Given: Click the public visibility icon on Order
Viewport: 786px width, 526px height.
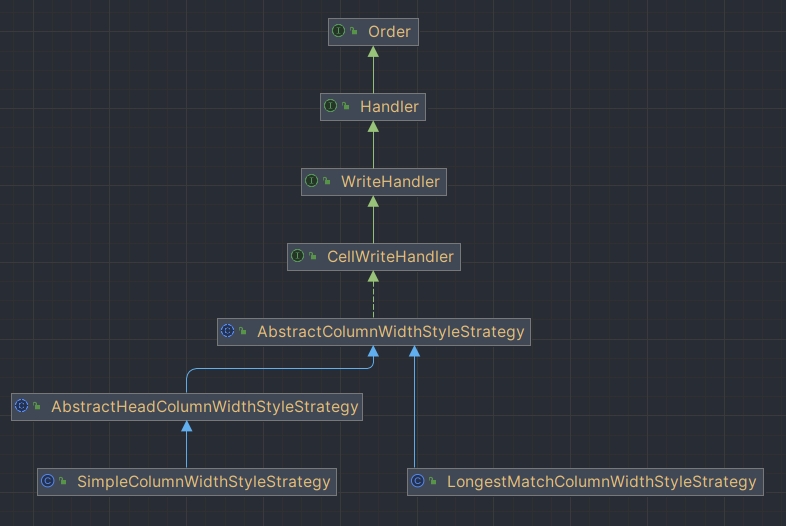Looking at the screenshot, I should click(x=354, y=32).
